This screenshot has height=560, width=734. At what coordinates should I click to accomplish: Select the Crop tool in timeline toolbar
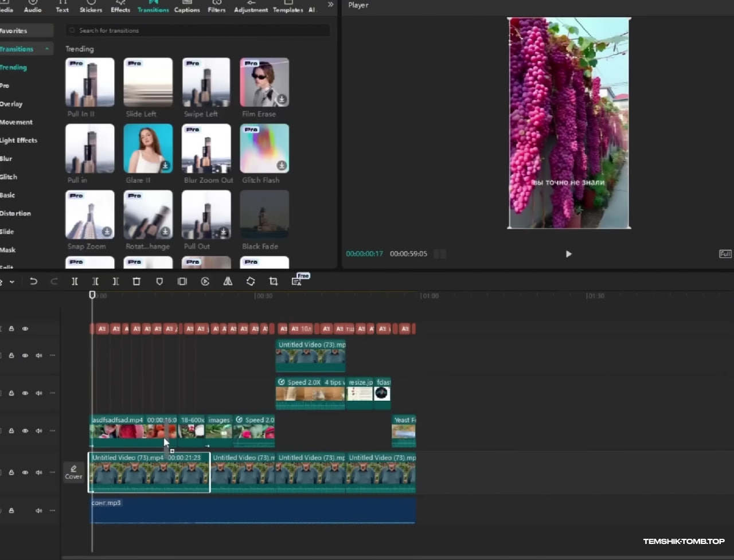pos(274,281)
